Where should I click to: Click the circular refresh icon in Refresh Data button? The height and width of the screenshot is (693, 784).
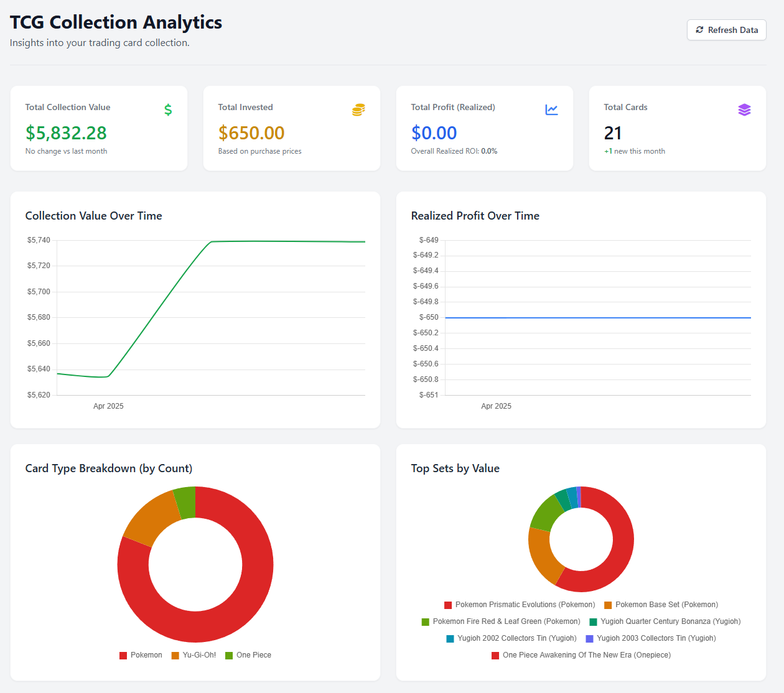[x=699, y=29]
